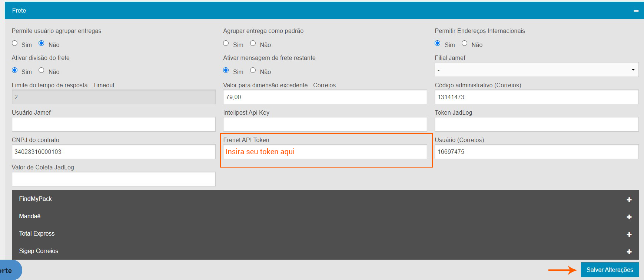
Task: Select Sim for Permite usuário agrupar entregas
Action: coord(15,43)
